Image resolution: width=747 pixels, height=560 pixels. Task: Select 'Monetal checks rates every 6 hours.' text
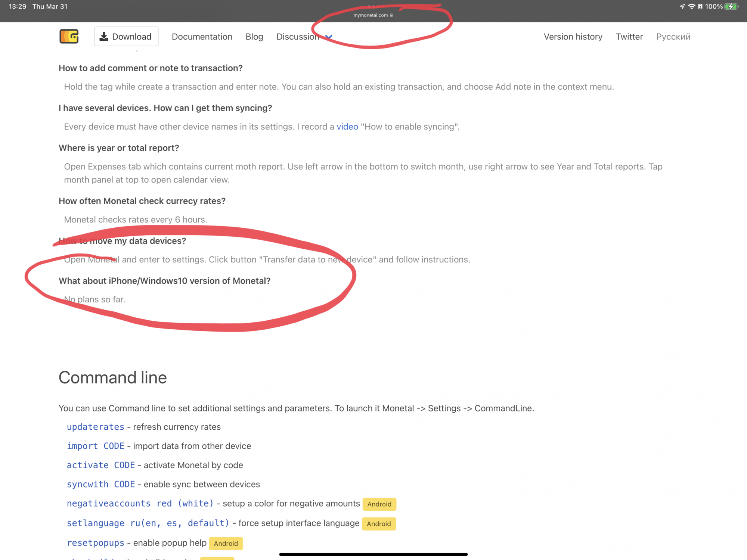136,220
